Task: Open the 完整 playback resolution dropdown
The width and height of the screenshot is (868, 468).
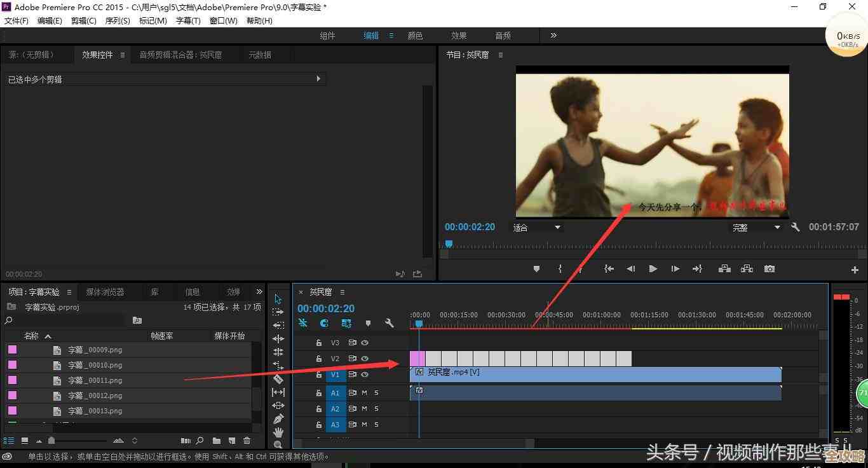Action: (756, 227)
